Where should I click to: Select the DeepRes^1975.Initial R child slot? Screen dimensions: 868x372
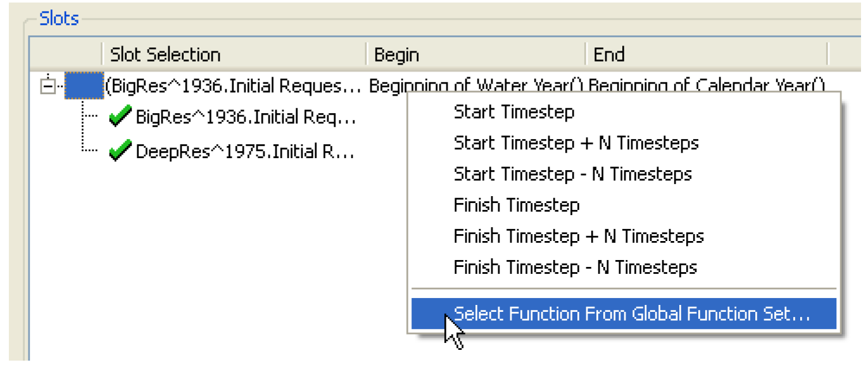point(246,152)
